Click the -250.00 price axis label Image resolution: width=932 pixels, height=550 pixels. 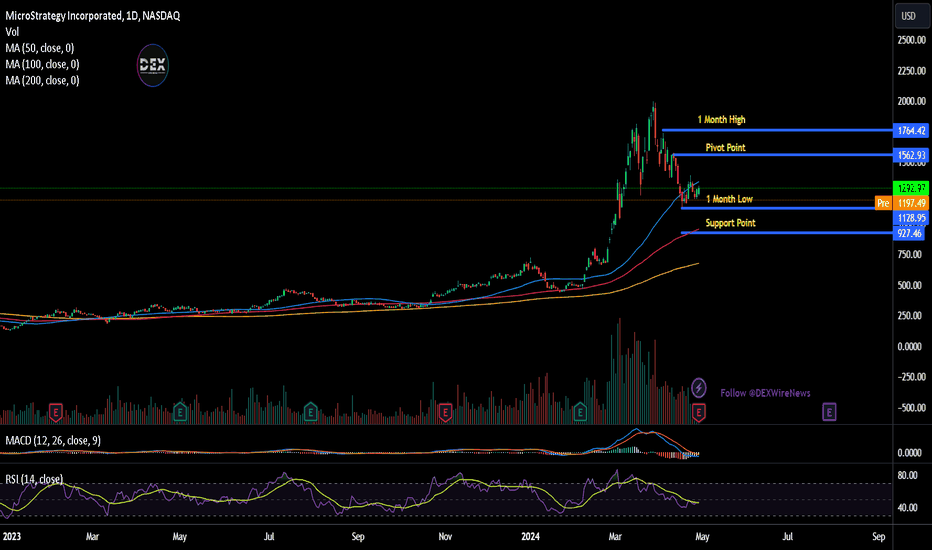click(912, 377)
